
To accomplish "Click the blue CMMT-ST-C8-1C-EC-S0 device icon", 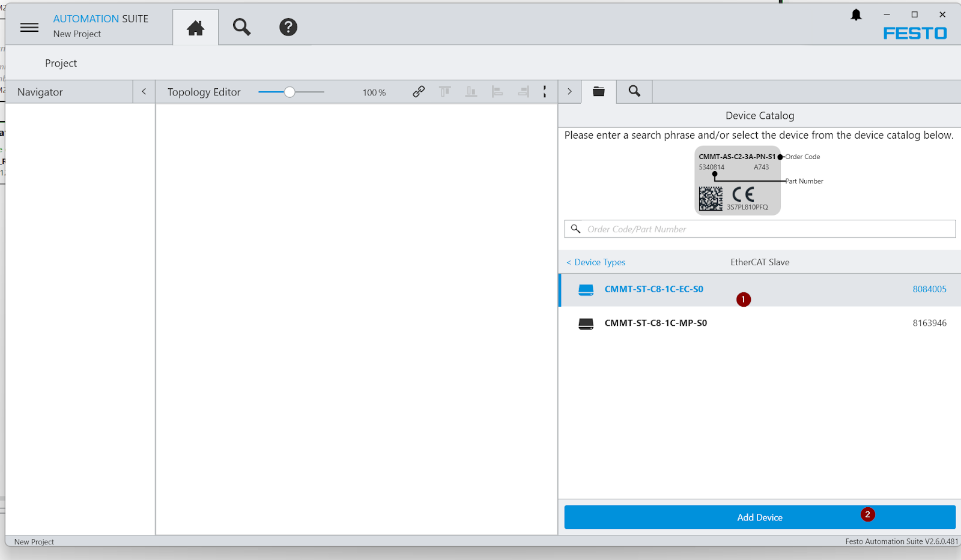I will 586,290.
